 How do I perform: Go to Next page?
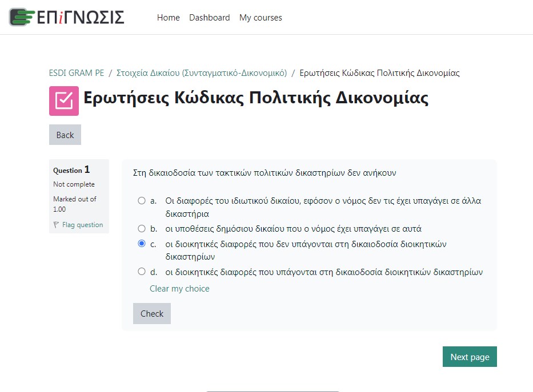(470, 357)
